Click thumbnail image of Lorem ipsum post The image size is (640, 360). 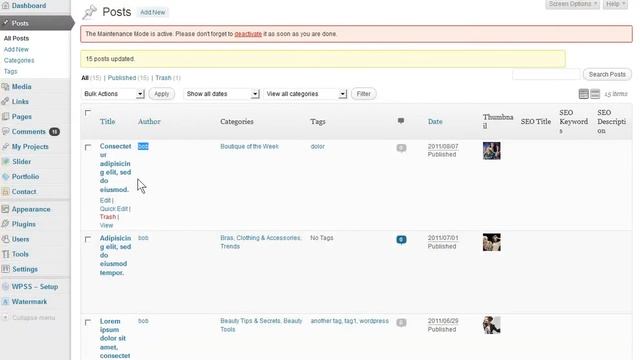click(491, 325)
